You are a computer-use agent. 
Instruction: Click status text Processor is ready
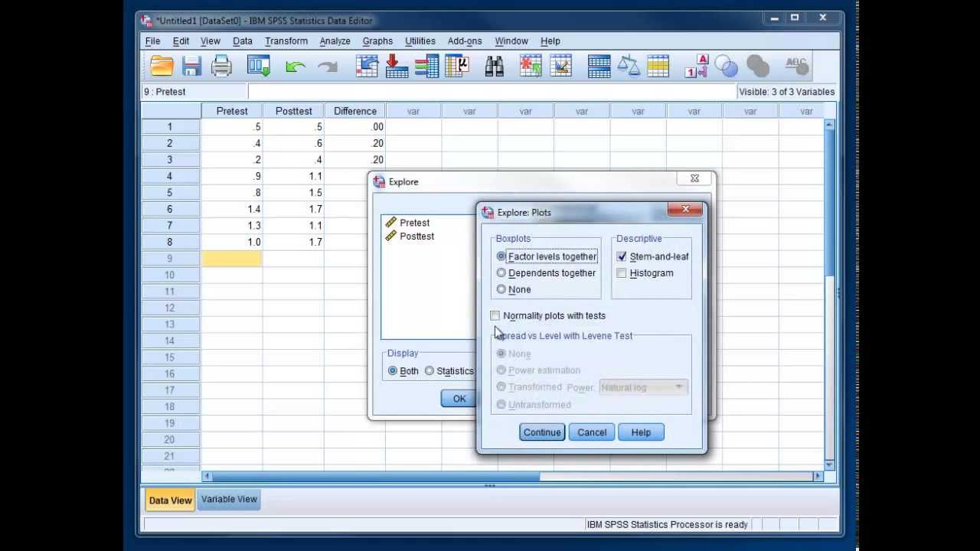667,524
